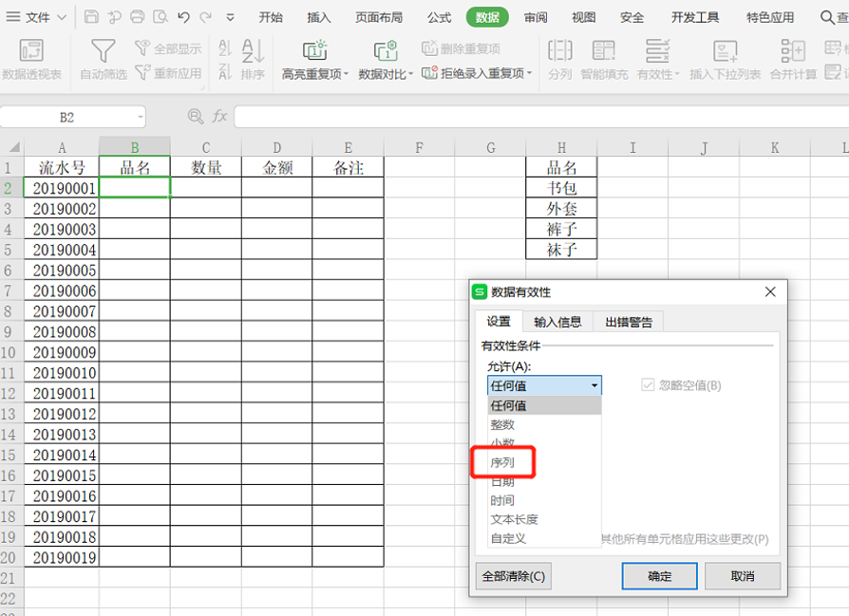Image resolution: width=849 pixels, height=616 pixels.
Task: Click the cell containing 书包
Action: coord(561,188)
